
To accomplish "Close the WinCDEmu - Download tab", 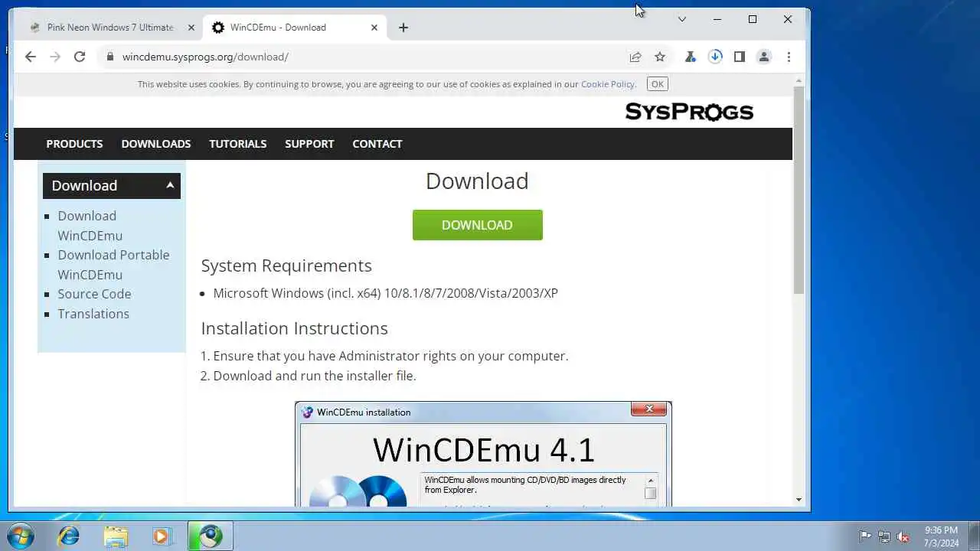I will point(374,28).
